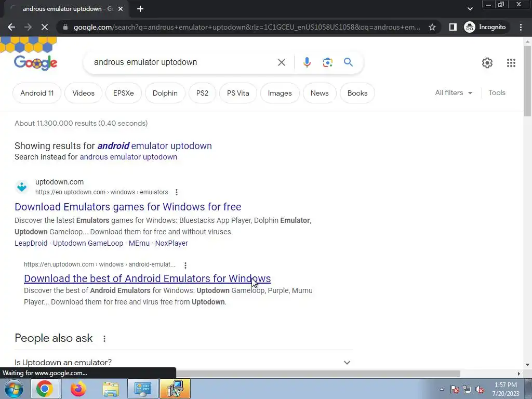Click Chrome in the taskbar
This screenshot has height=399, width=532.
45,389
